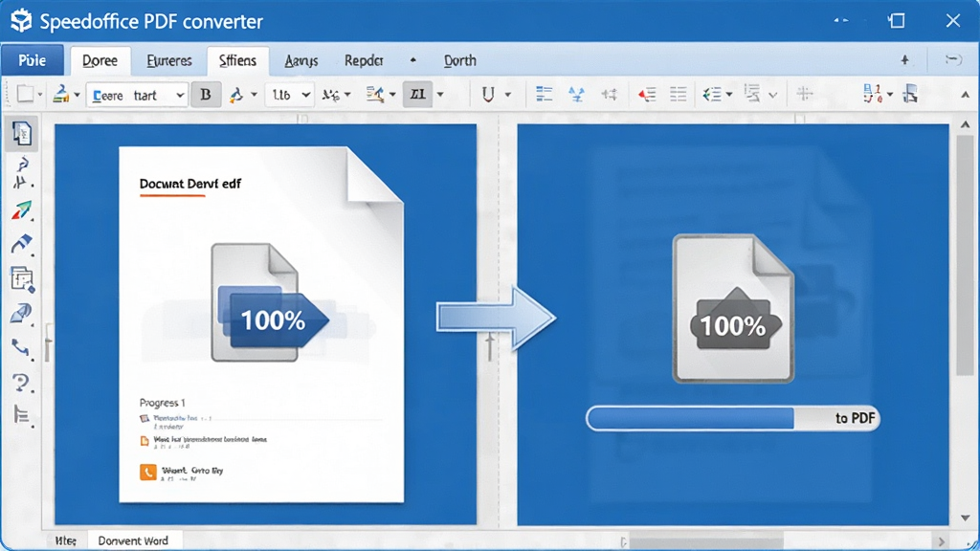Select the second sidebar pointer tool
980x551 pixels.
pyautogui.click(x=22, y=173)
